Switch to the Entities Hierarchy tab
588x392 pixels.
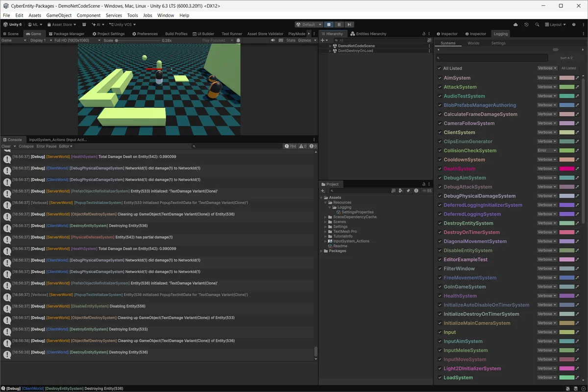[368, 34]
